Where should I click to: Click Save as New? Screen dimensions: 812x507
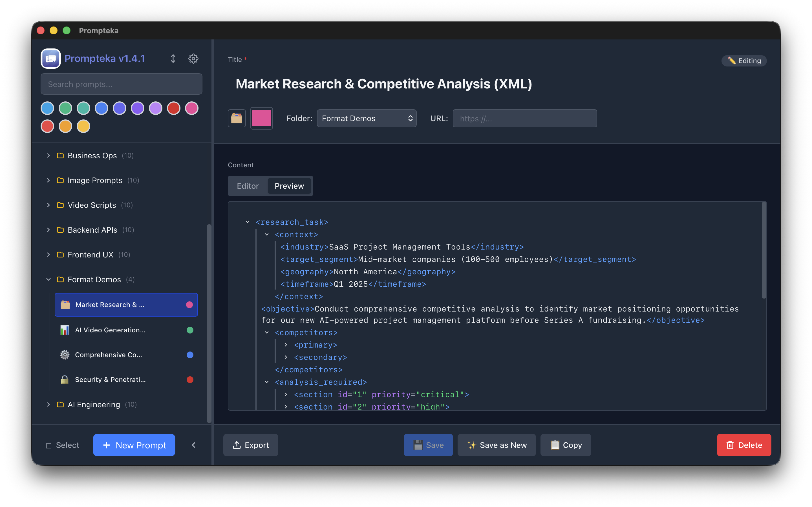point(497,445)
